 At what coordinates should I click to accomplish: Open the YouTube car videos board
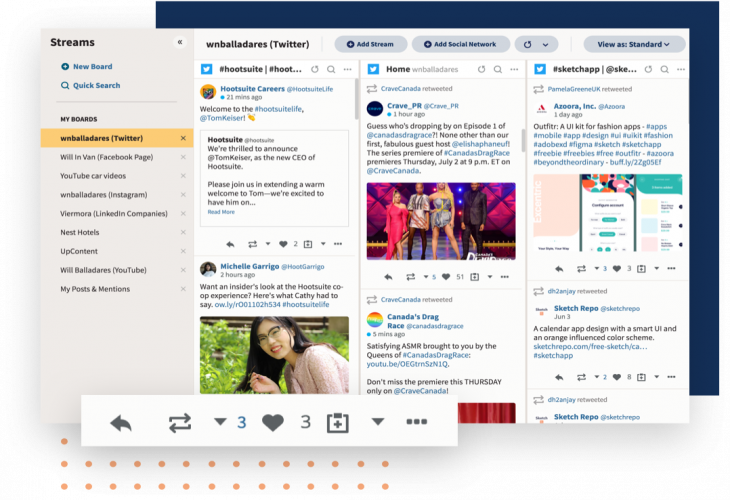click(x=93, y=176)
